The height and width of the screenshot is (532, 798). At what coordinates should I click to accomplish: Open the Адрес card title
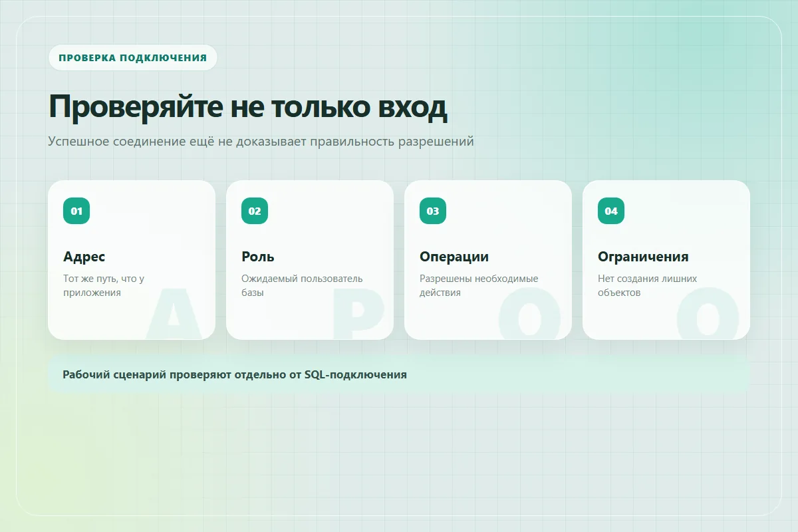click(x=84, y=257)
